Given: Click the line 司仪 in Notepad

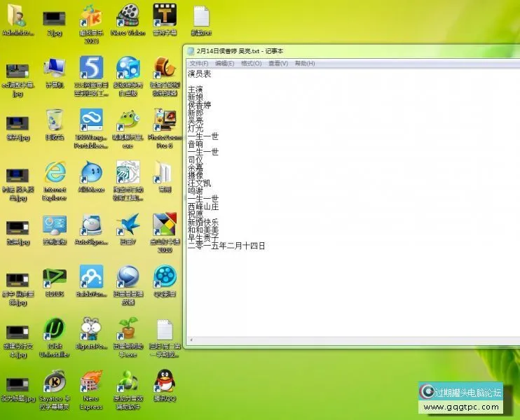Looking at the screenshot, I should pyautogui.click(x=196, y=160).
